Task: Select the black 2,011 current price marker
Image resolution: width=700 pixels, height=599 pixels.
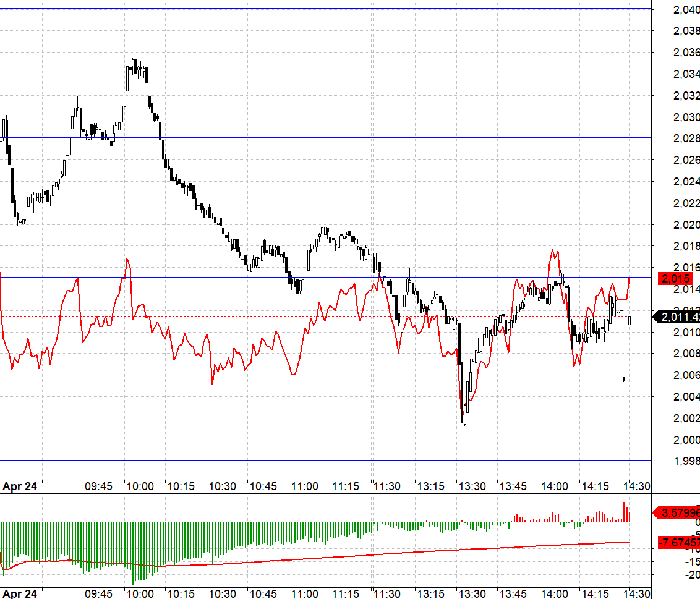Action: coord(679,317)
